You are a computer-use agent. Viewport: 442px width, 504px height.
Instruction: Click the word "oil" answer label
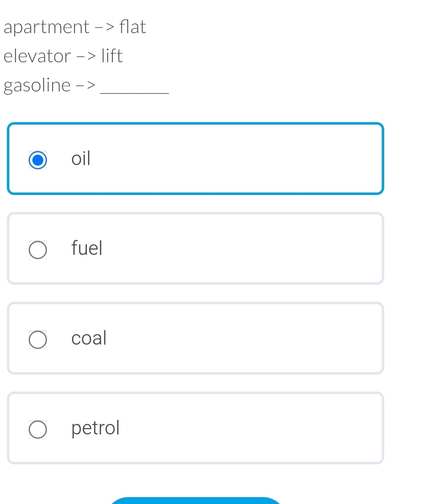pos(81,158)
